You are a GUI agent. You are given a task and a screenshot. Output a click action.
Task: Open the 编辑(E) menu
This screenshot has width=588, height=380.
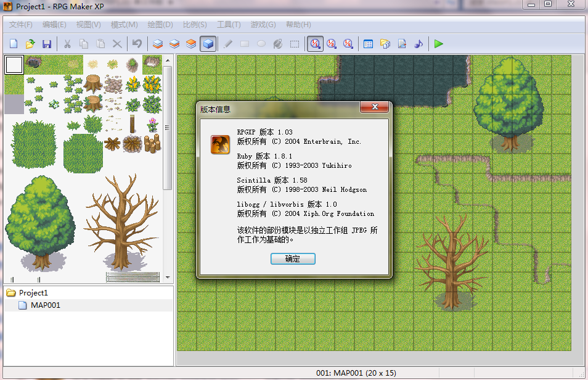[54, 25]
